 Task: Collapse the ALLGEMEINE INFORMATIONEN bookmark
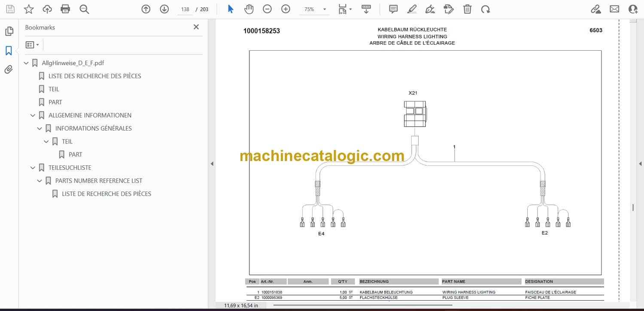tap(33, 115)
